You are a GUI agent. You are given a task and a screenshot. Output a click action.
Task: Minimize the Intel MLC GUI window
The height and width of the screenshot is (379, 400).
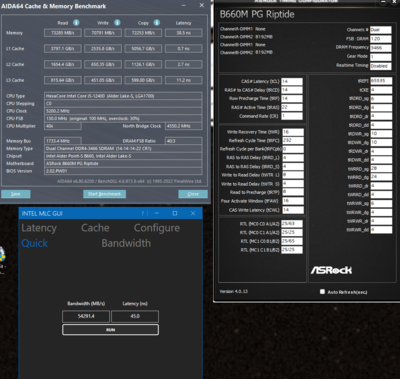tap(157, 213)
